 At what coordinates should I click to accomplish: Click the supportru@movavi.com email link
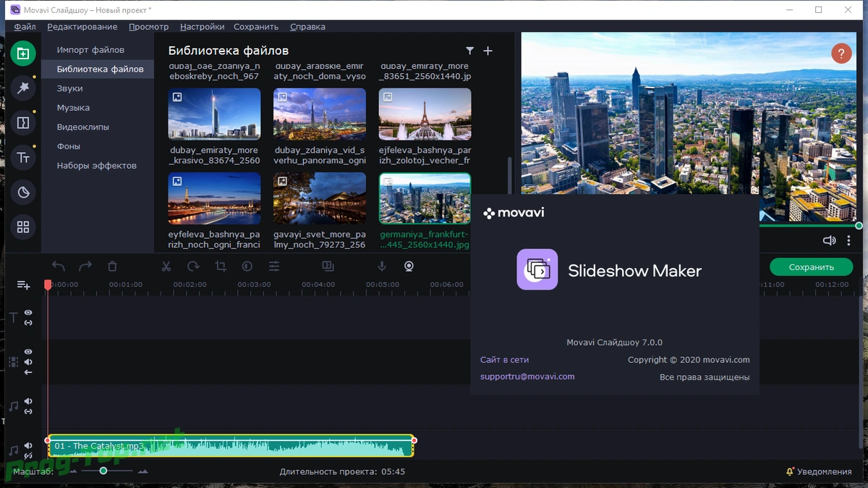527,376
